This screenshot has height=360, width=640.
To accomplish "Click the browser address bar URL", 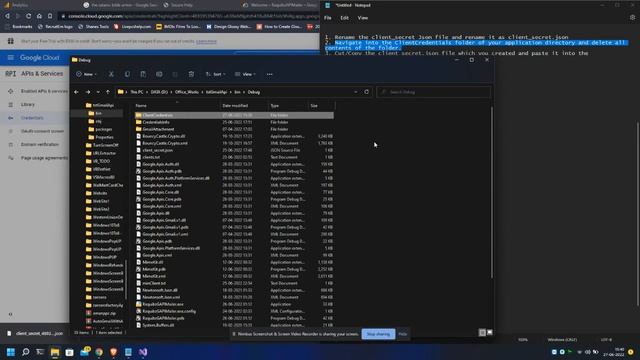I will click(x=192, y=16).
